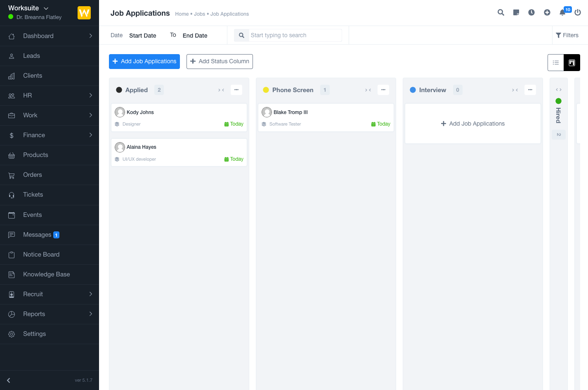The height and width of the screenshot is (390, 588).
Task: Click the Add Job Applications button
Action: point(144,62)
